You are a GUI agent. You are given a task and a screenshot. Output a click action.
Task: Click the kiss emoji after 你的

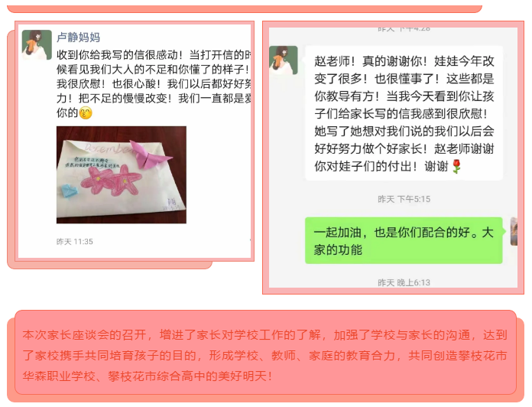point(86,113)
